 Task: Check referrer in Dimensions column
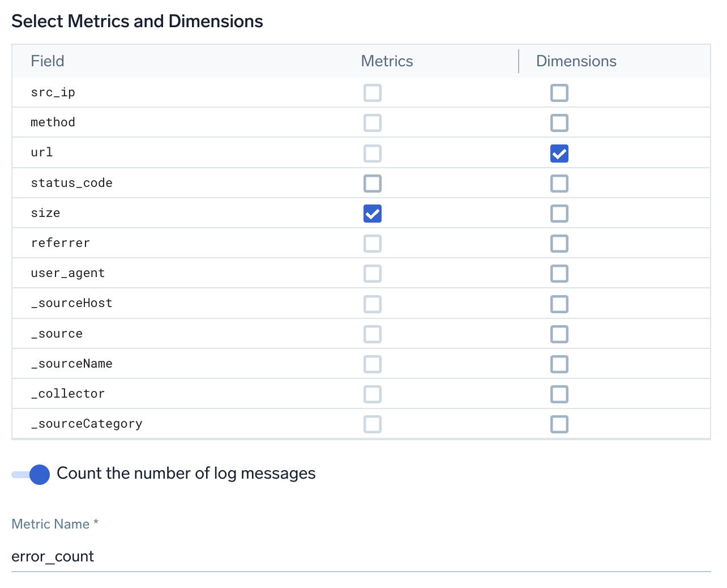click(559, 244)
